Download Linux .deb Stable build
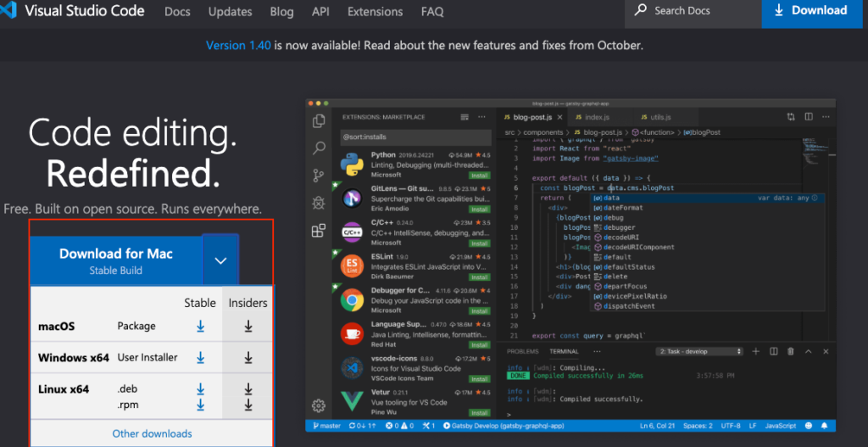Screen dimensions: 868x447 (200, 390)
